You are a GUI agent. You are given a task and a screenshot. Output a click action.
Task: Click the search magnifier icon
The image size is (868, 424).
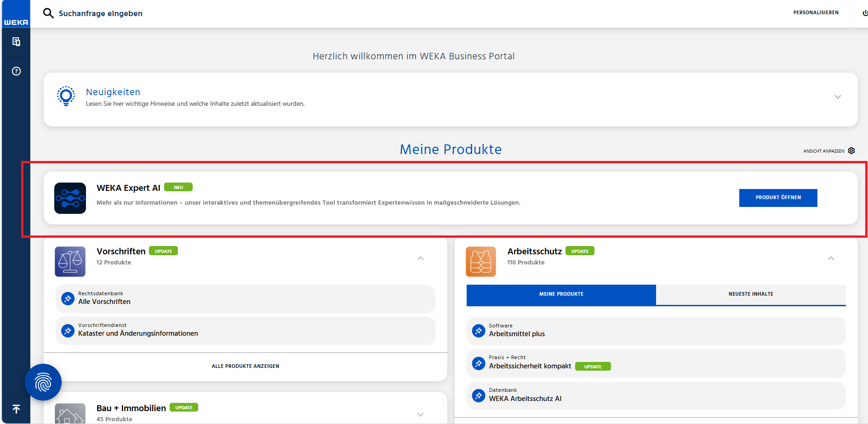pyautogui.click(x=48, y=13)
